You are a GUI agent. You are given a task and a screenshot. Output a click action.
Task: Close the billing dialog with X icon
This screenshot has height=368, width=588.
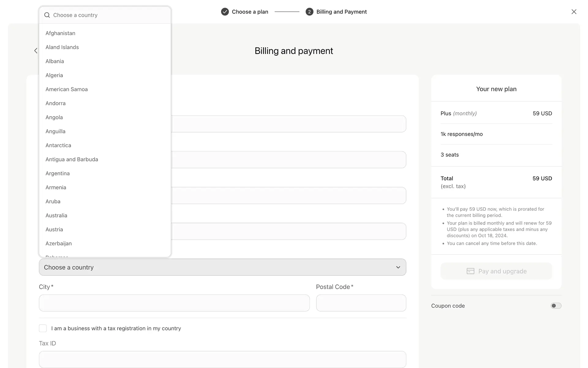point(574,12)
